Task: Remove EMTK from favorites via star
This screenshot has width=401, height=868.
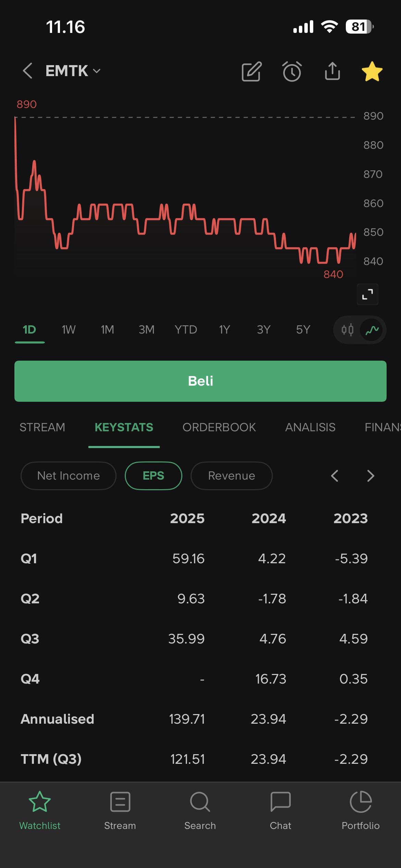Action: (372, 72)
